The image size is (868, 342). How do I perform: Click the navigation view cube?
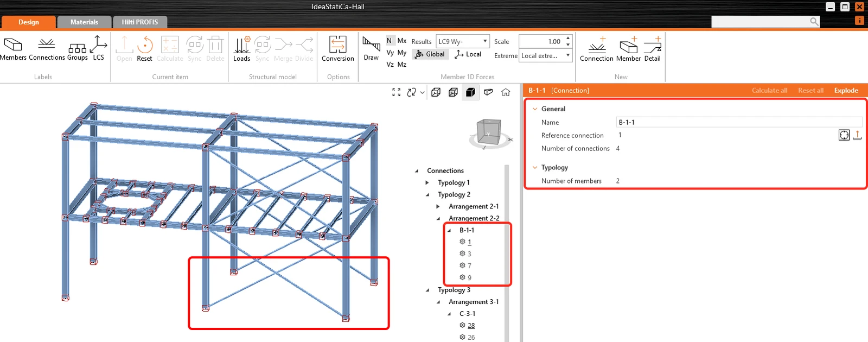pyautogui.click(x=489, y=132)
